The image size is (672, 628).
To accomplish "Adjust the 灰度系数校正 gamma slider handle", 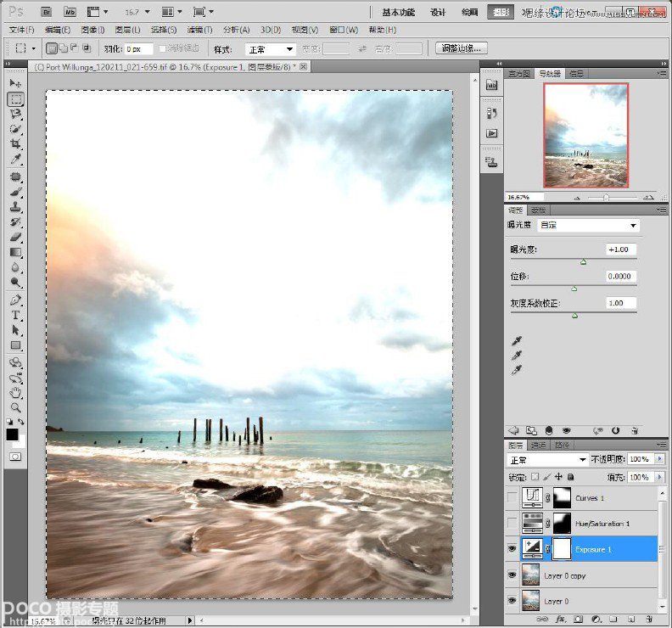I will pos(574,316).
